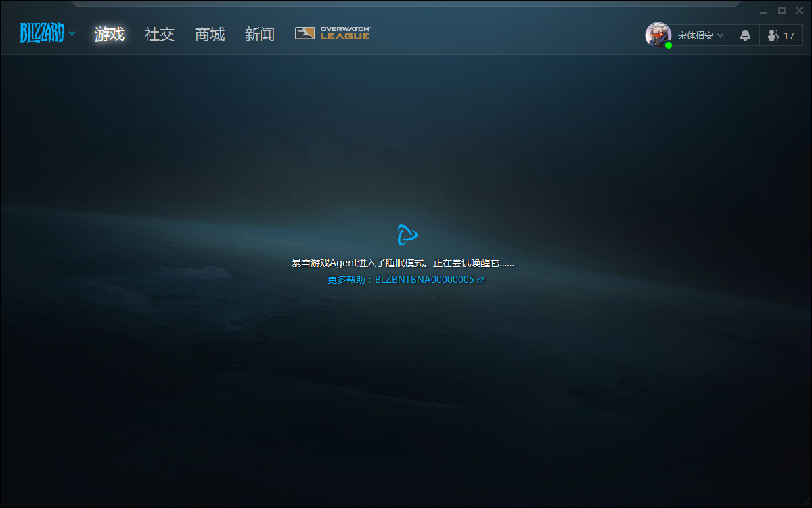Open the Overwatch League page
Image resolution: width=812 pixels, height=508 pixels.
(332, 33)
